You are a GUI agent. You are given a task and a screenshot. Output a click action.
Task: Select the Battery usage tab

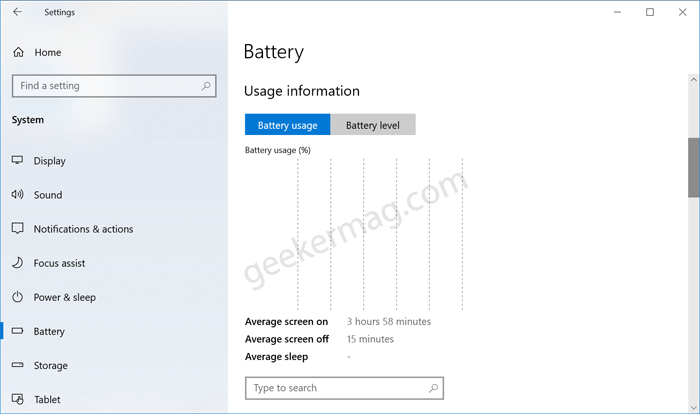coord(288,125)
